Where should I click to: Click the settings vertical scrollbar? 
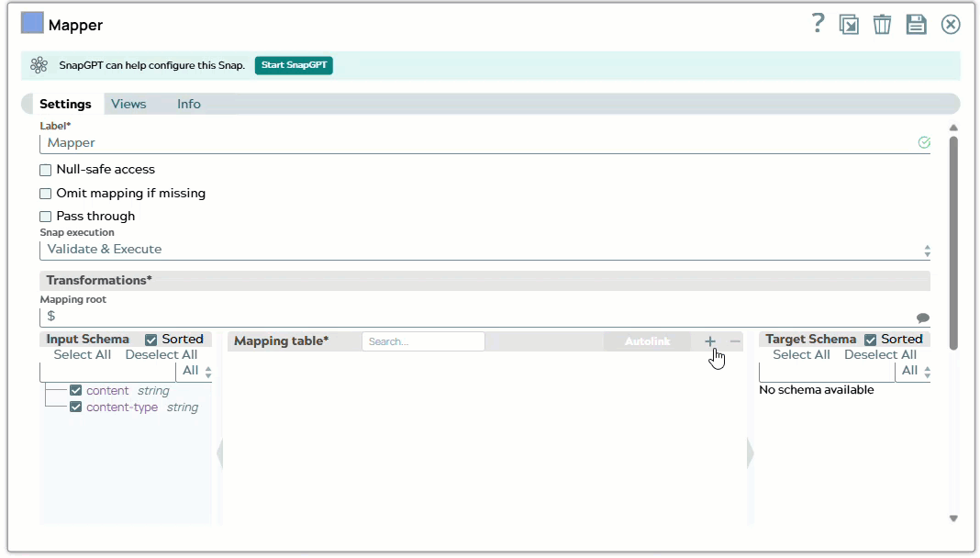953,243
